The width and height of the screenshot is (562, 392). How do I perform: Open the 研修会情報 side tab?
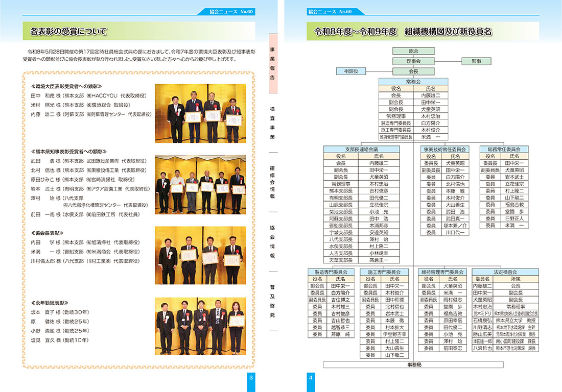tap(273, 182)
